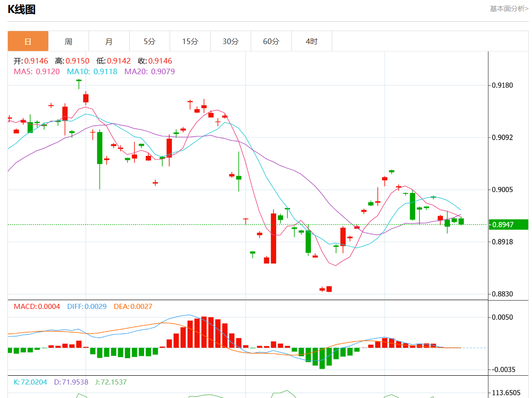Click the 收:0.9146 close price text
The width and height of the screenshot is (532, 398).
pos(155,61)
